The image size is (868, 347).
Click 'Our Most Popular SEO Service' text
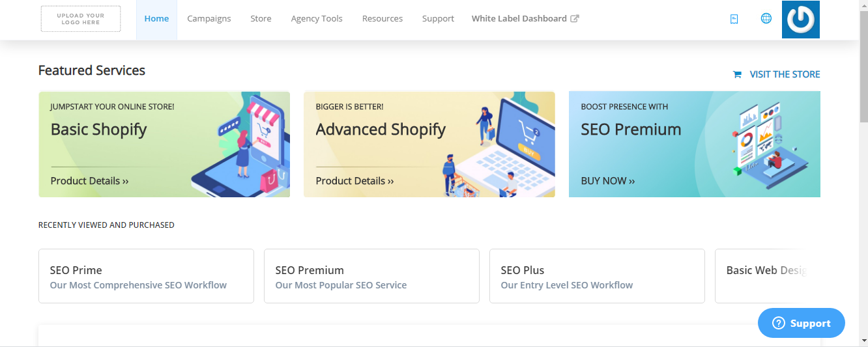click(341, 285)
